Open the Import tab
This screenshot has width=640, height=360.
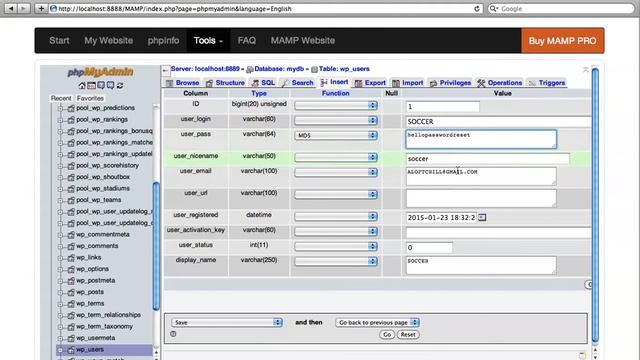[x=408, y=83]
